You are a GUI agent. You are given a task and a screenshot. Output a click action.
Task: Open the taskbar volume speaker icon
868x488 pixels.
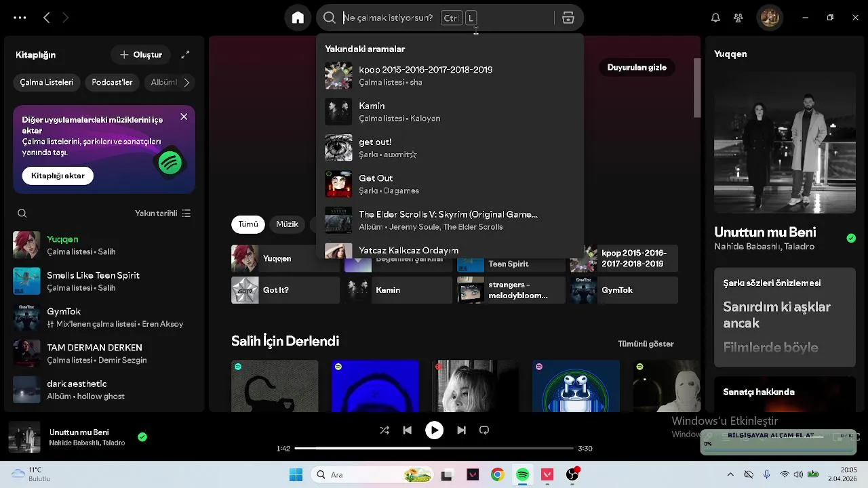pyautogui.click(x=798, y=474)
